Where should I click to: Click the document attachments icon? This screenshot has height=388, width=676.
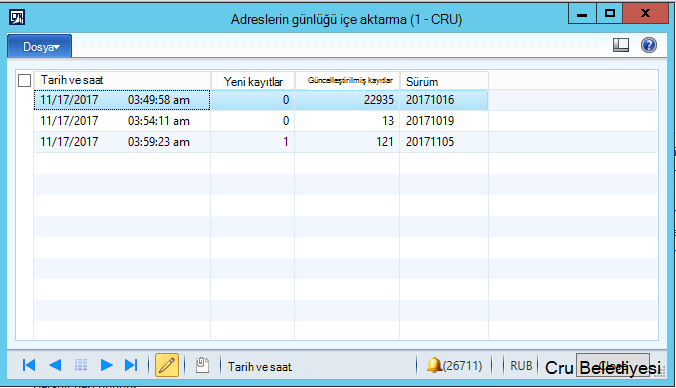click(202, 365)
